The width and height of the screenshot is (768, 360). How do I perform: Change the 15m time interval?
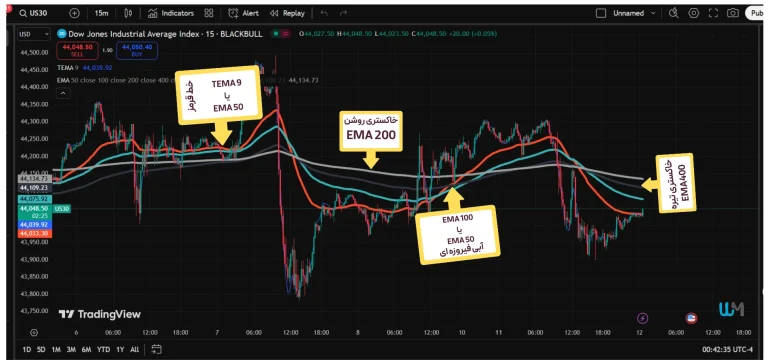[x=101, y=13]
